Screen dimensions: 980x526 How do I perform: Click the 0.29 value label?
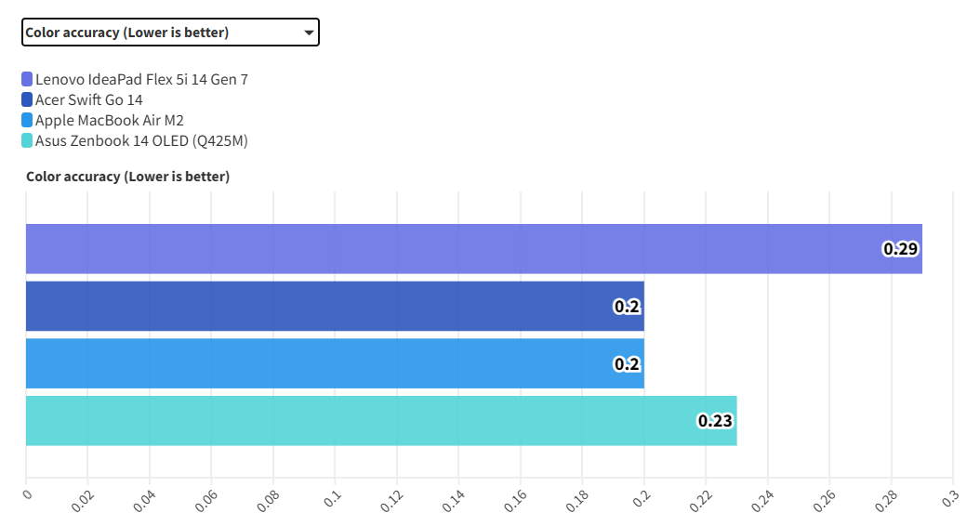(901, 249)
